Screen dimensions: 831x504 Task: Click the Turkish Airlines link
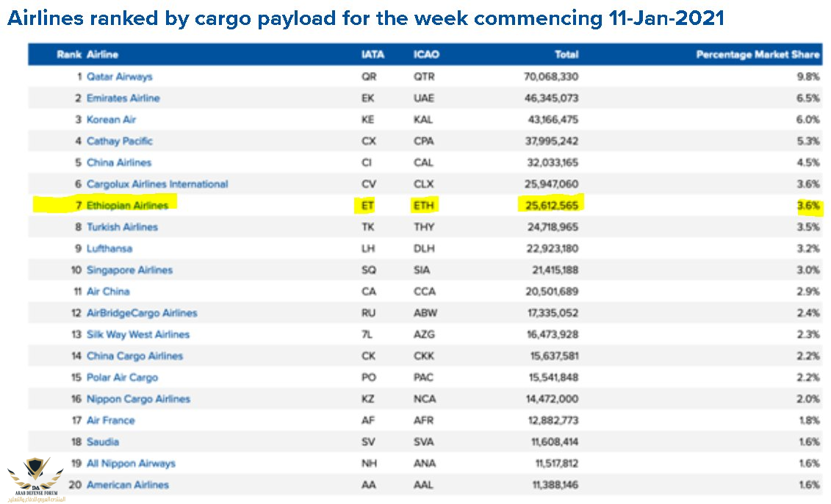click(122, 227)
